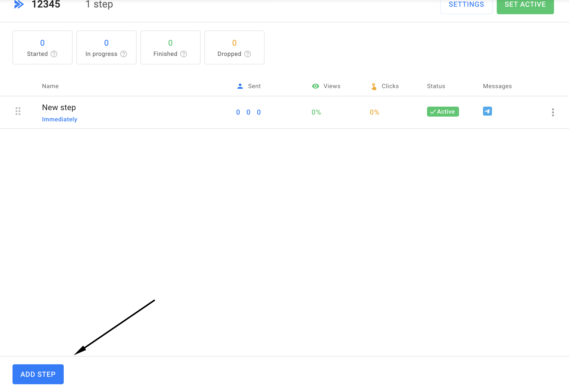Screen dimensions: 569x392
Task: Click the Dropped counter card
Action: 234,47
